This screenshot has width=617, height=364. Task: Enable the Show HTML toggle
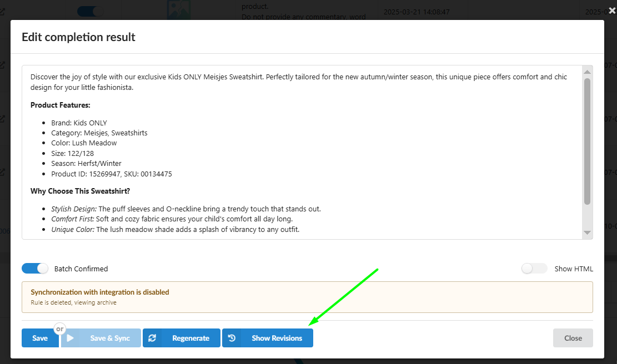(x=534, y=268)
